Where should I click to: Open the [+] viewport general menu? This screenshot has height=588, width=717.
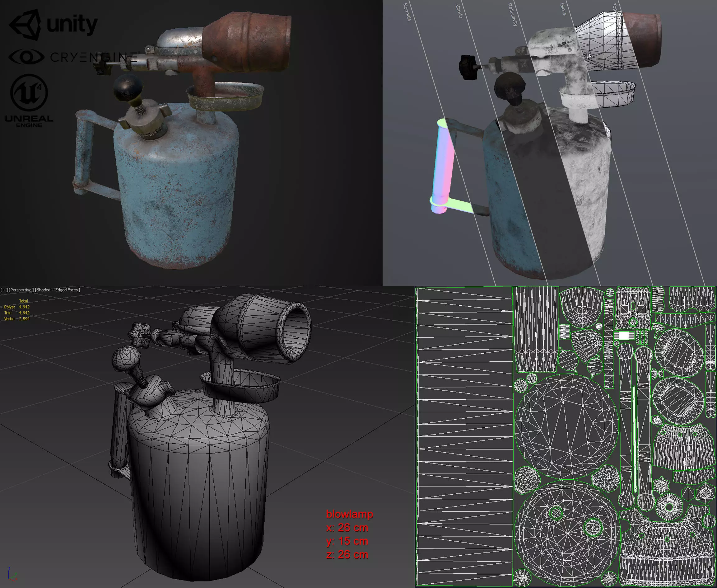pyautogui.click(x=4, y=290)
